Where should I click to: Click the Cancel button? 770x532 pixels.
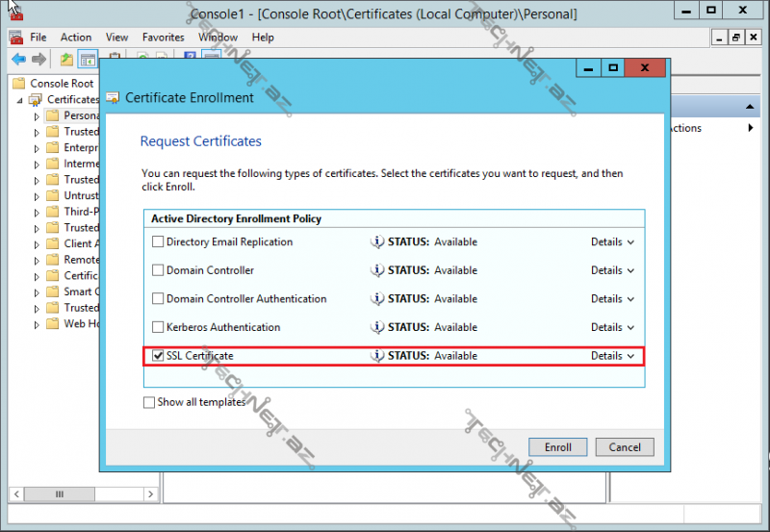point(625,447)
